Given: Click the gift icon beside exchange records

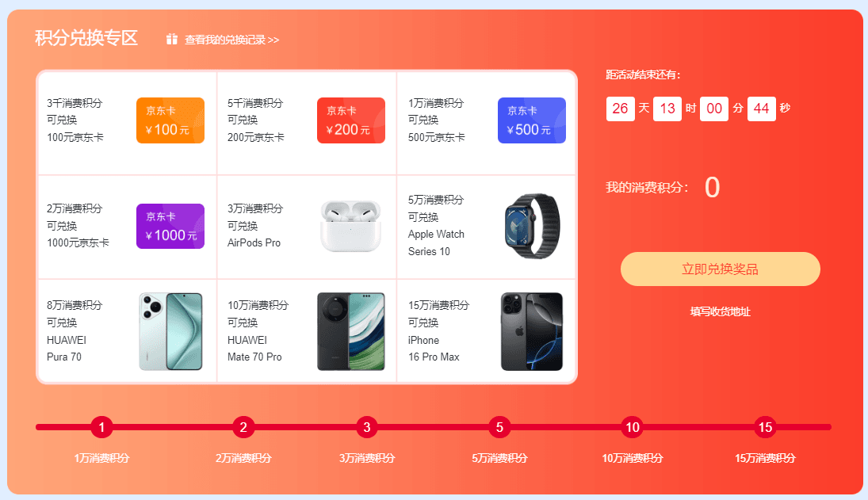Looking at the screenshot, I should tap(171, 40).
